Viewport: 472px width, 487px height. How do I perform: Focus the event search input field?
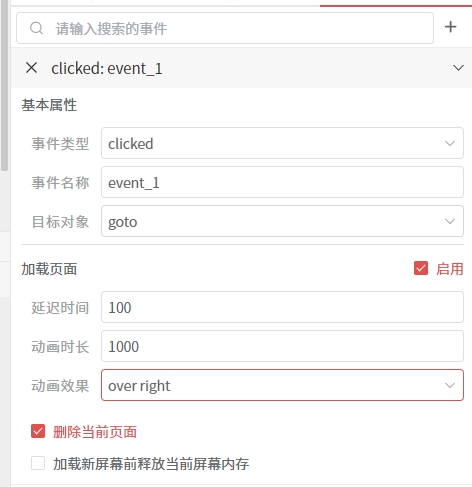[x=225, y=28]
